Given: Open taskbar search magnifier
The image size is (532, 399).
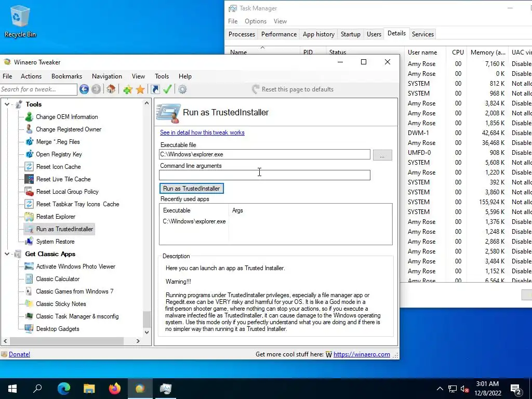Looking at the screenshot, I should (37, 388).
